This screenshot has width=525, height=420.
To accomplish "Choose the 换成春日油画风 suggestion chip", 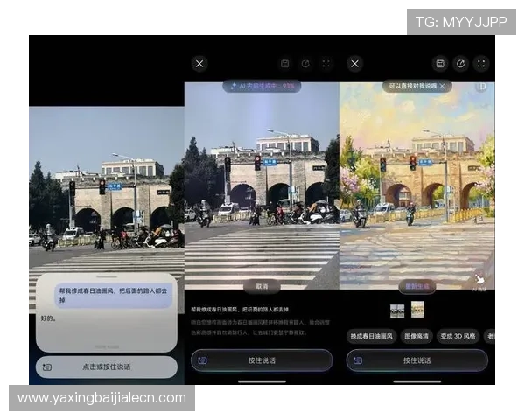I will pyautogui.click(x=371, y=336).
